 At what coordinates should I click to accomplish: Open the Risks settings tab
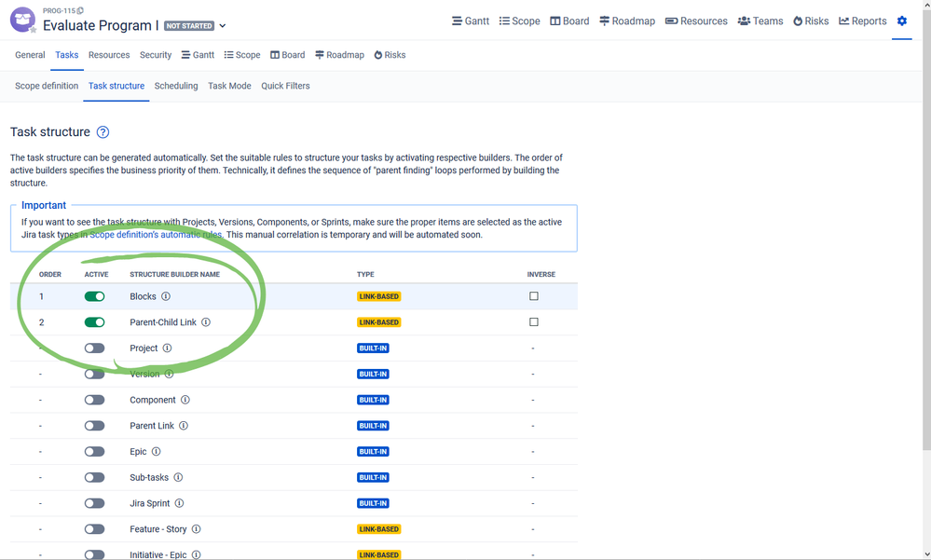(390, 55)
